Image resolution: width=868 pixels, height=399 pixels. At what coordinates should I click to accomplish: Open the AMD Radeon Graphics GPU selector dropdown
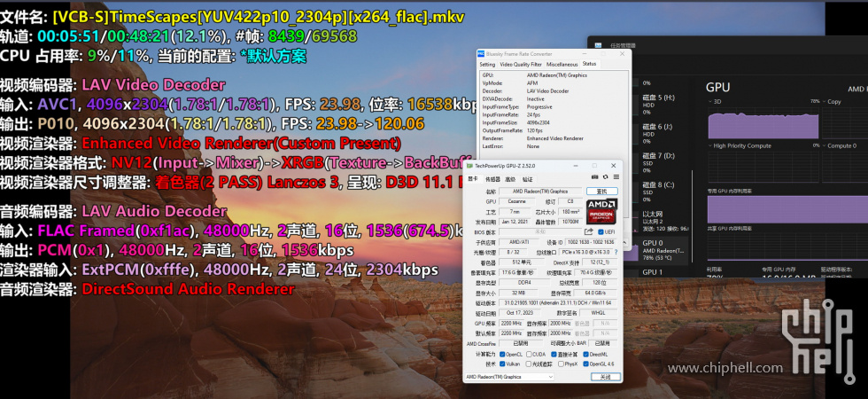(508, 377)
